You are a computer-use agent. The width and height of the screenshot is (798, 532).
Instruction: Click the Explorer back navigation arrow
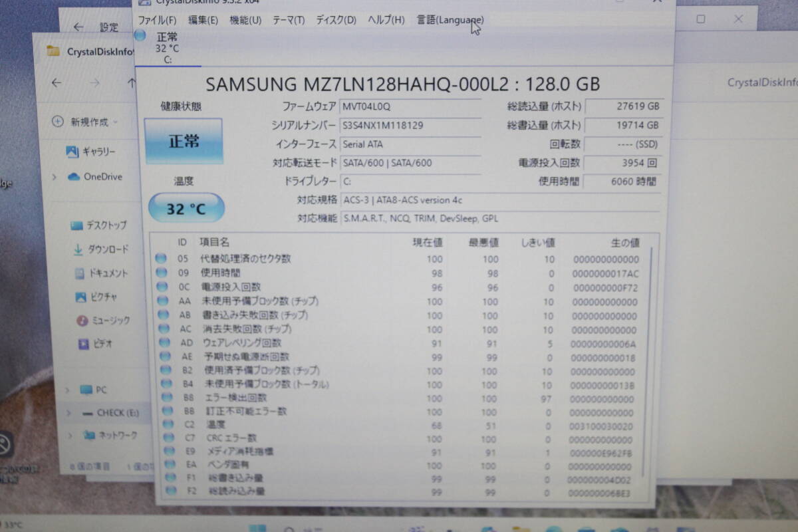[57, 83]
